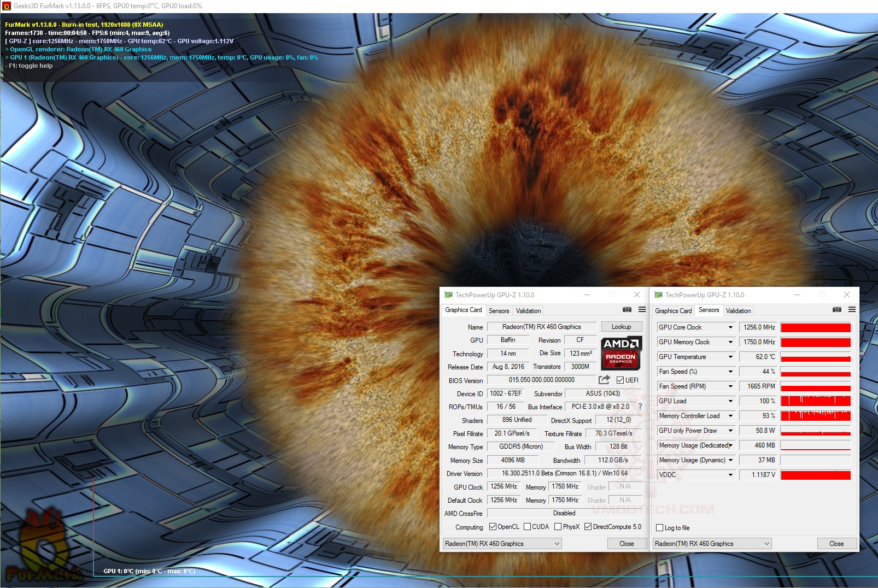Viewport: 878px width, 588px height.
Task: Click the Driver Version field
Action: pyautogui.click(x=564, y=473)
